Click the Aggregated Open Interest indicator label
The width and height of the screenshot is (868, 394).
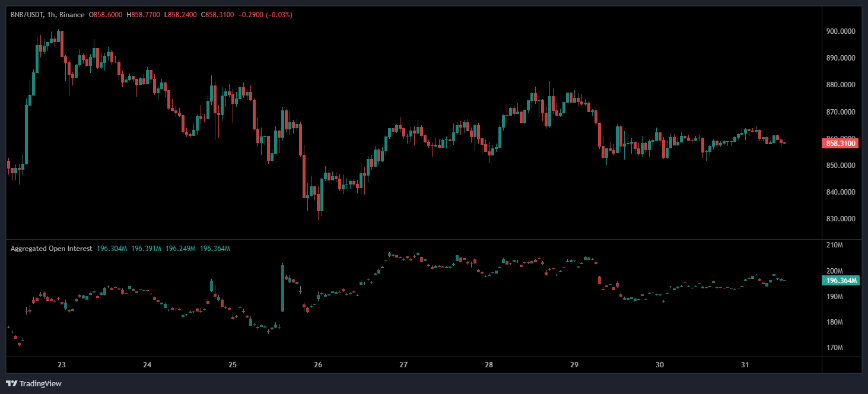[x=51, y=249]
